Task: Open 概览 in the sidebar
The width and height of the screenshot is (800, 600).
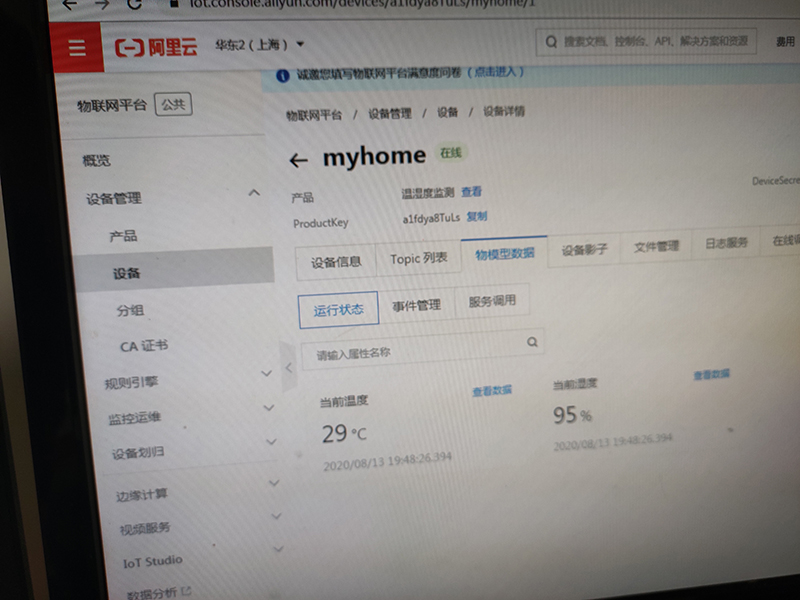Action: (96, 161)
